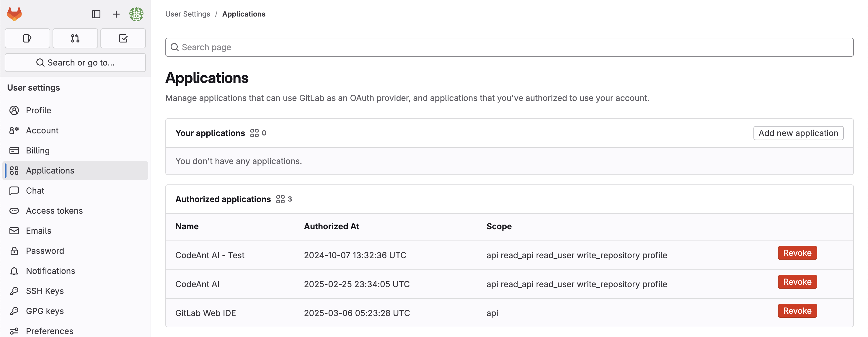This screenshot has height=337, width=868.
Task: Focus the Search page field
Action: click(509, 47)
